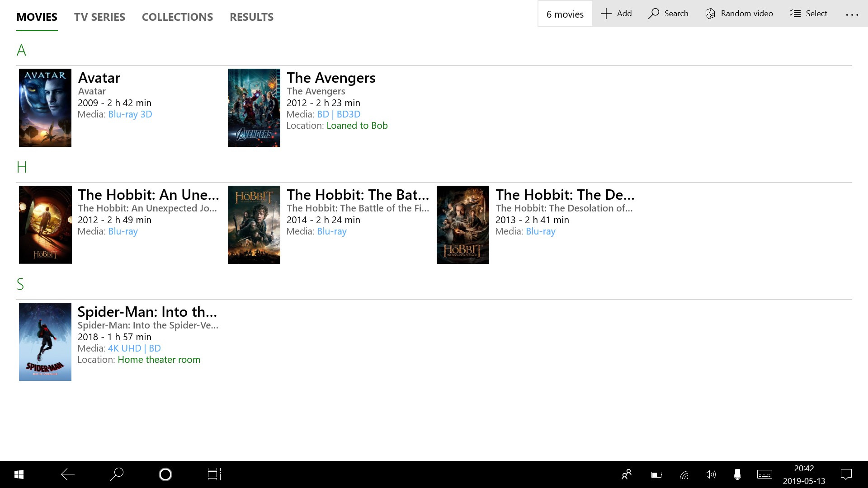
Task: Pick a Random video
Action: click(x=739, y=14)
